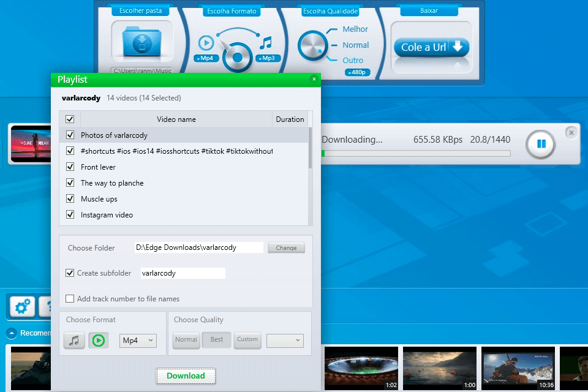Open the 480p quality dropdown

coord(357,72)
